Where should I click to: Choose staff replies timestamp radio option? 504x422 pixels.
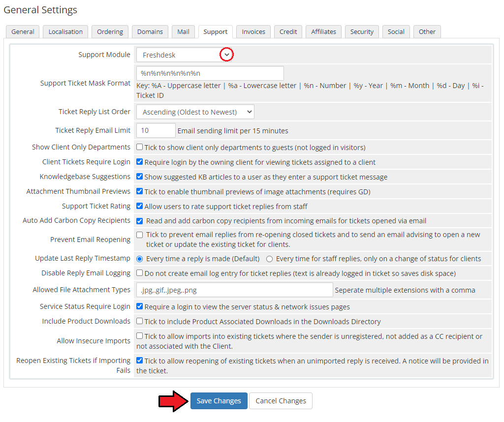click(x=269, y=259)
